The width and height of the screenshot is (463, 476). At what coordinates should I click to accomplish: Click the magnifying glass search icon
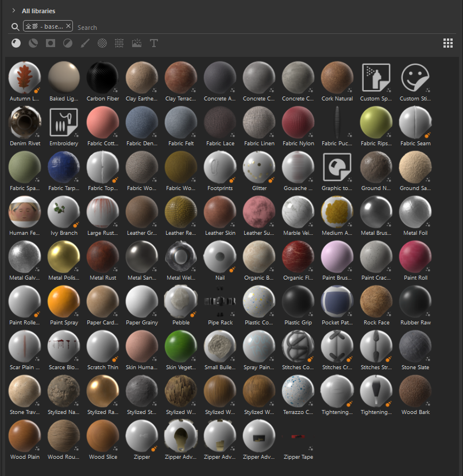click(x=16, y=27)
